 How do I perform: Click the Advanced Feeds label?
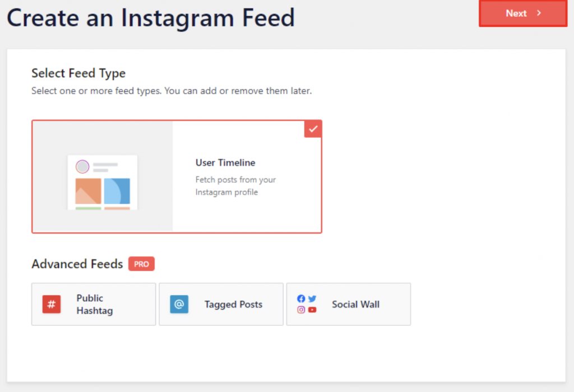point(77,264)
